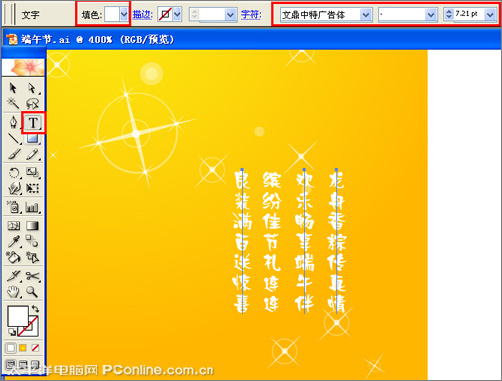Screen dimensions: 502x381
Task: Open the stroke color dropdown arrow
Action: click(177, 14)
